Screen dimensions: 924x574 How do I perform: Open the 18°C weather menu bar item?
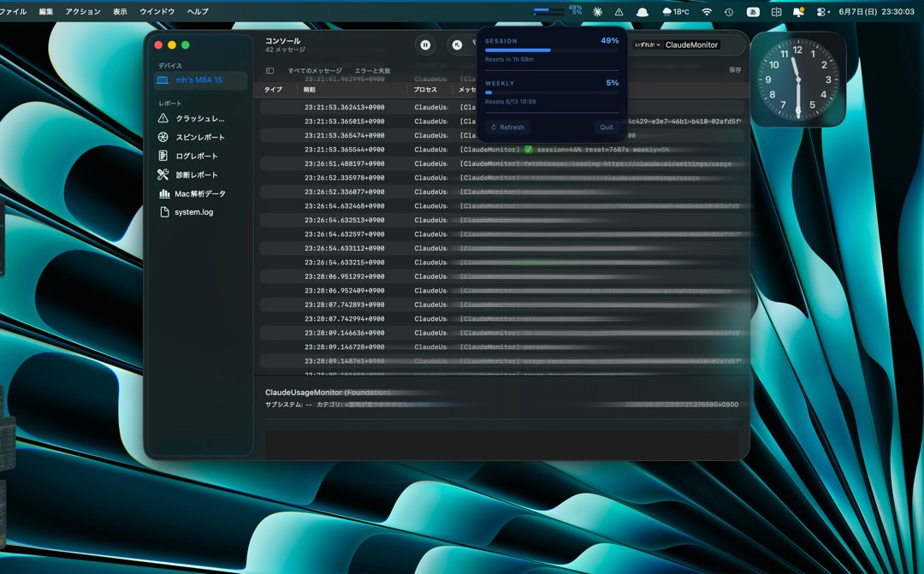675,12
